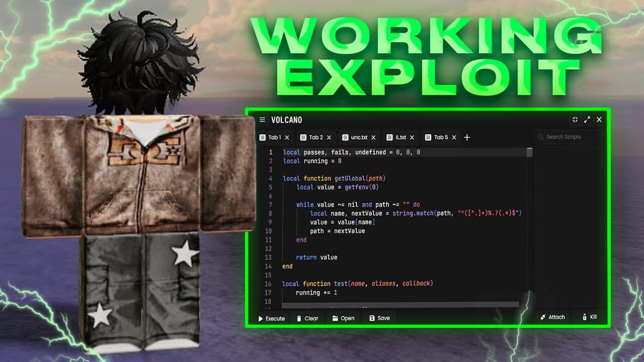Screen dimensions: 644x362
Task: Switch to Tab 1
Action: coord(275,137)
